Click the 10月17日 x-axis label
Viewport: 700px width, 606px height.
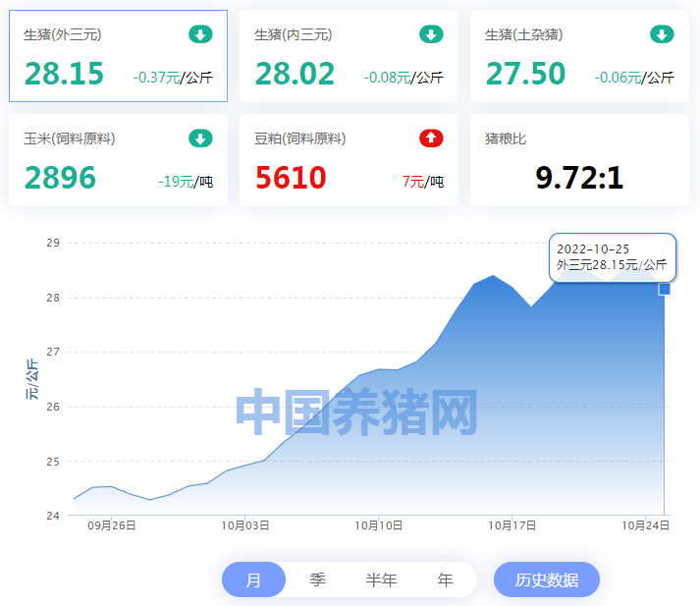click(x=512, y=525)
